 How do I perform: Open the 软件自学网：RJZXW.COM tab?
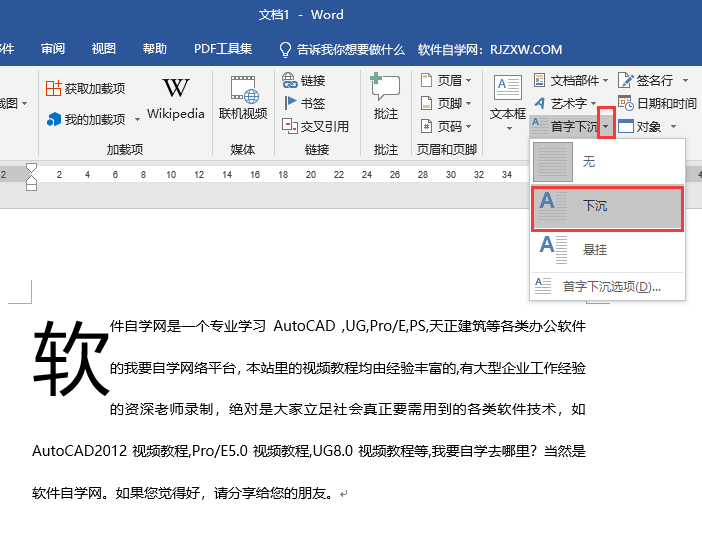coord(490,50)
